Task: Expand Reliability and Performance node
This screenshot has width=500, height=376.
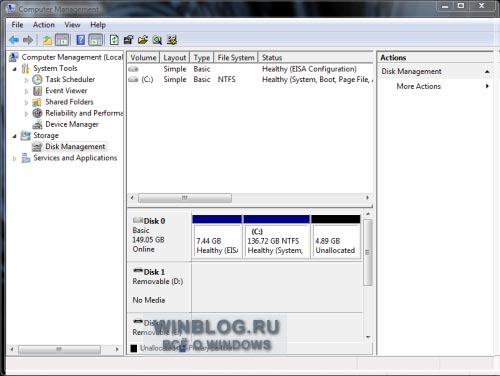Action: click(x=26, y=114)
